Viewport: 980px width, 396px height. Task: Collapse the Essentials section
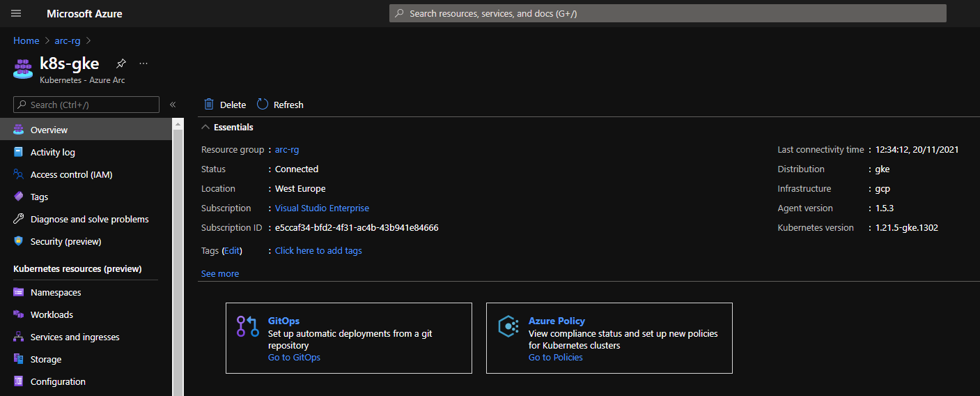click(205, 127)
